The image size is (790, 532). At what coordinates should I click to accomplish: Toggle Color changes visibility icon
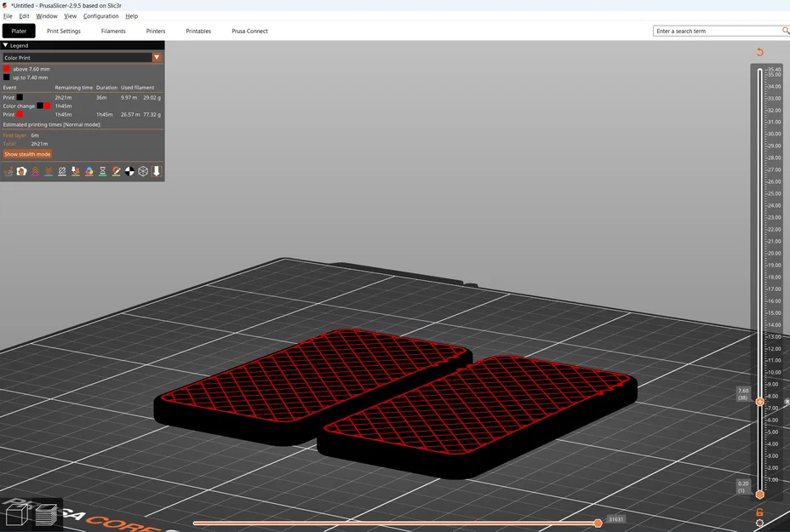point(89,172)
